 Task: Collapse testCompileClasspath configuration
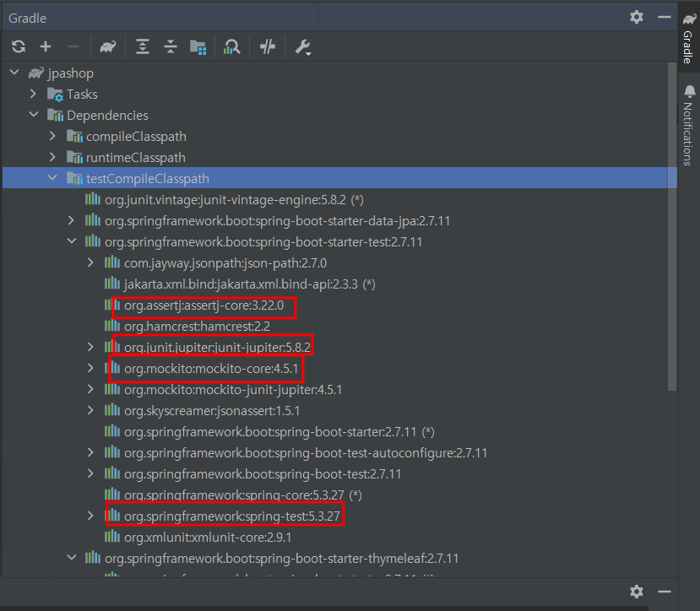coord(52,178)
